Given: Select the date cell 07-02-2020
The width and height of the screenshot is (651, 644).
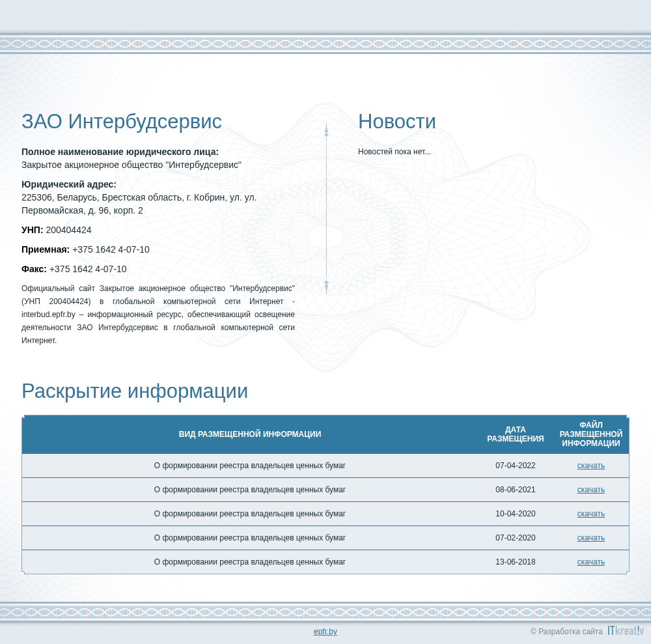Looking at the screenshot, I should tap(515, 538).
